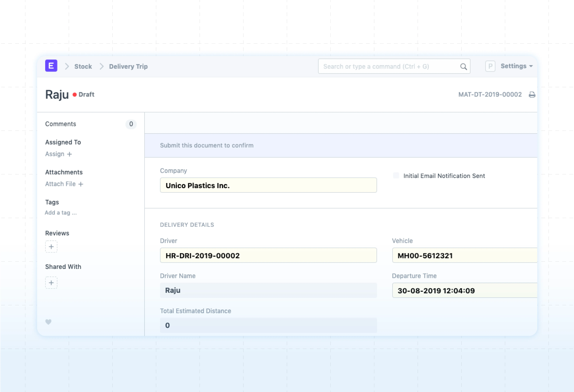Click the heart like icon
The image size is (574, 392).
48,322
